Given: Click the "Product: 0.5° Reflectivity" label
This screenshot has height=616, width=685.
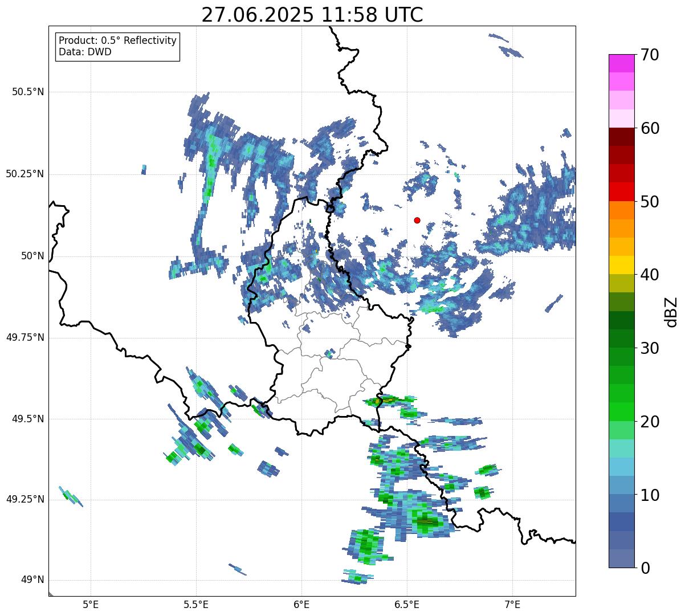Looking at the screenshot, I should click(118, 41).
